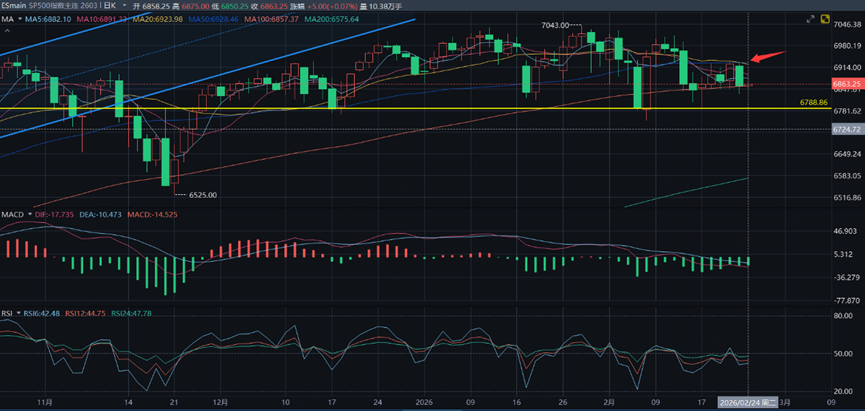Click the 6724.72 crosshair price tag

tap(845, 129)
